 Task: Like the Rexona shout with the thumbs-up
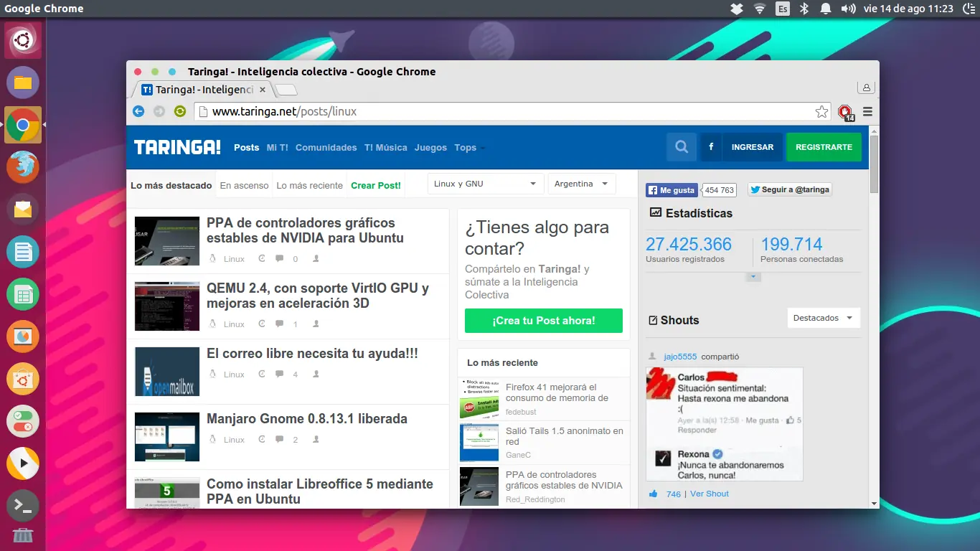point(654,493)
